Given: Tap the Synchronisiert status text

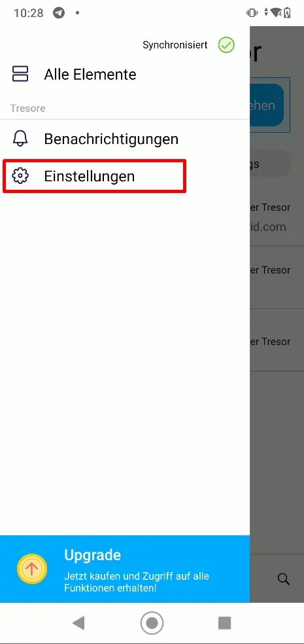Looking at the screenshot, I should [x=175, y=45].
